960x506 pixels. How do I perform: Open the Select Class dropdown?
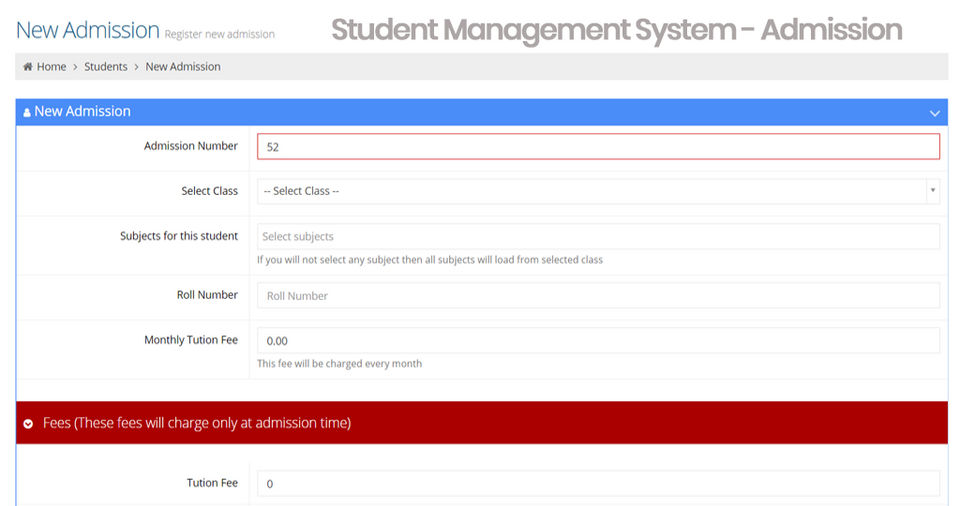598,191
